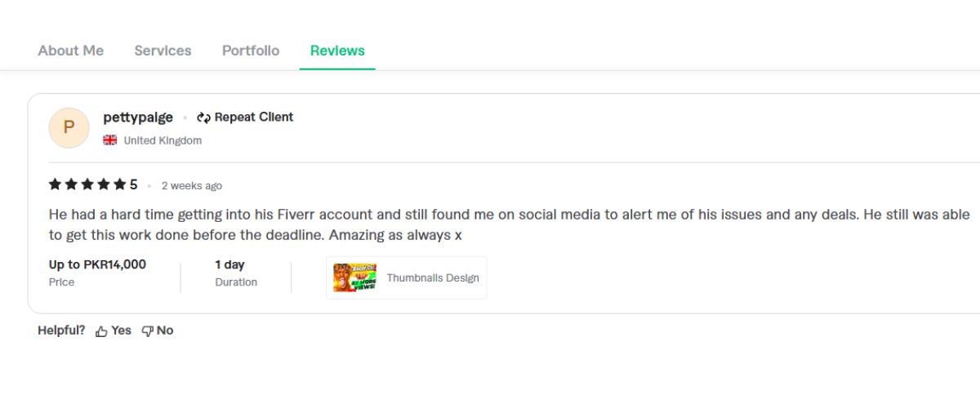Open the Thumbnails Design gig link
The image size is (980, 408).
coord(433,277)
